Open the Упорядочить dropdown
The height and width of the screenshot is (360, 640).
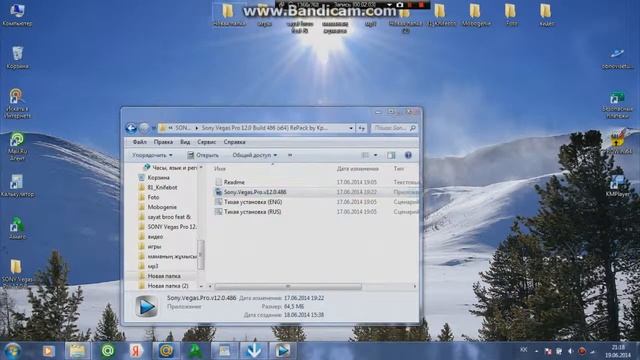(x=152, y=155)
